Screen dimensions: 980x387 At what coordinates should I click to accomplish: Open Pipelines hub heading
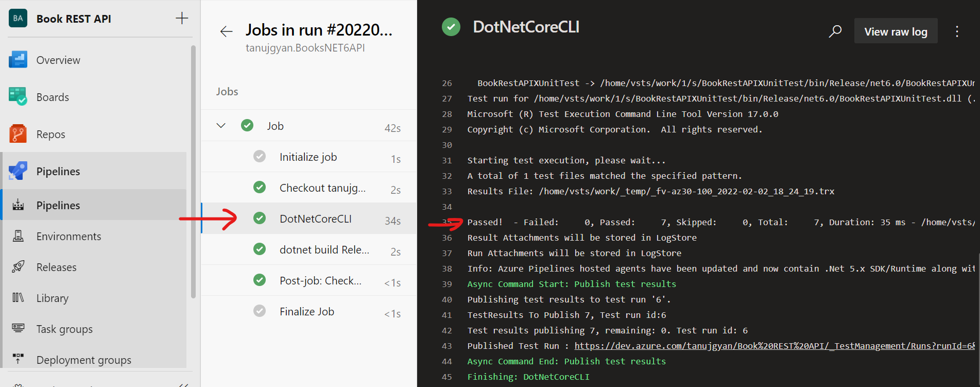(58, 171)
